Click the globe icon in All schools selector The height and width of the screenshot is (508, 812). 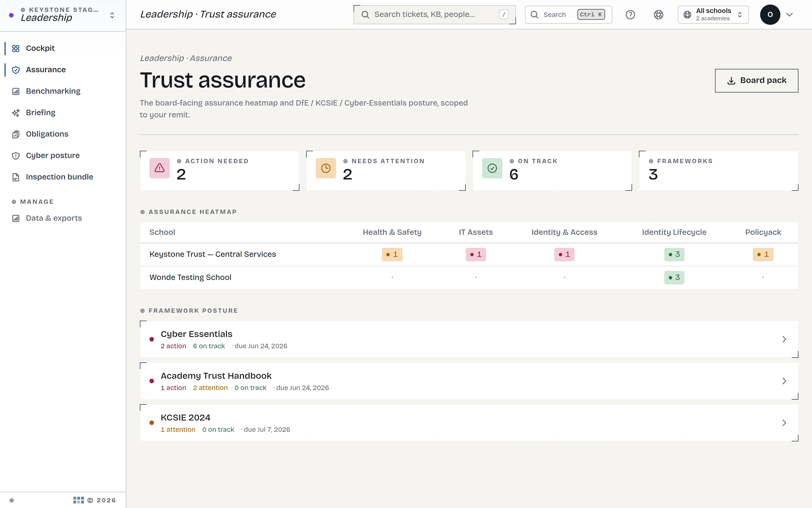point(687,15)
